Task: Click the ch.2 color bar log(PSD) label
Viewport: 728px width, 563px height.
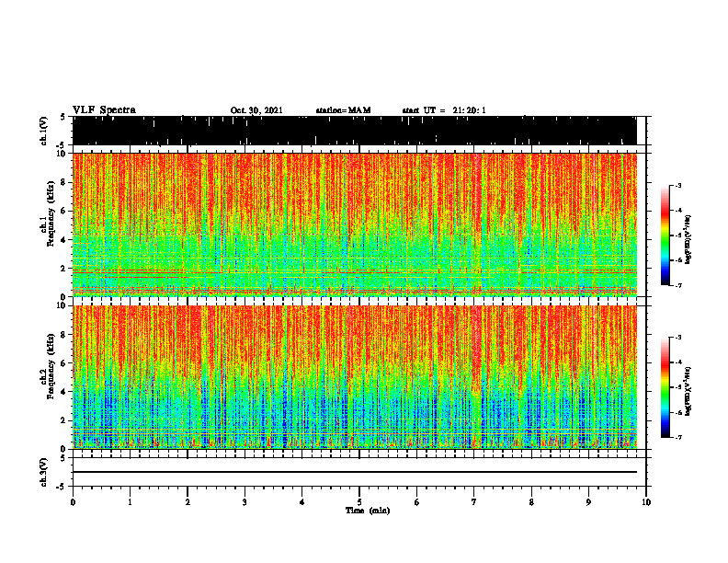Action: [688, 391]
